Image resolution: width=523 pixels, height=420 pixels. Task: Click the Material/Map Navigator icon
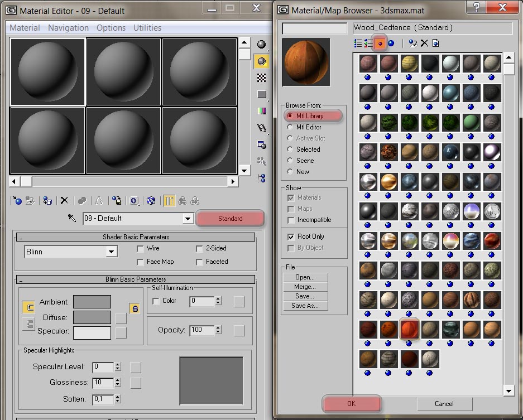pos(261,178)
